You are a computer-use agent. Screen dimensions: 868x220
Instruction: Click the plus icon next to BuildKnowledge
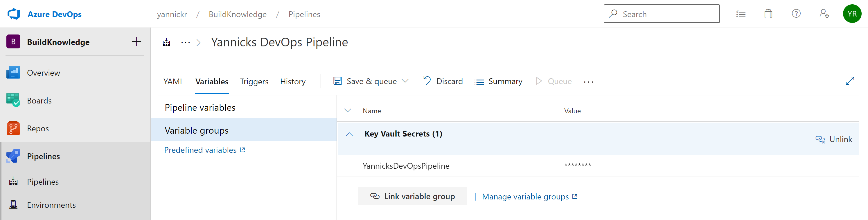pos(136,42)
